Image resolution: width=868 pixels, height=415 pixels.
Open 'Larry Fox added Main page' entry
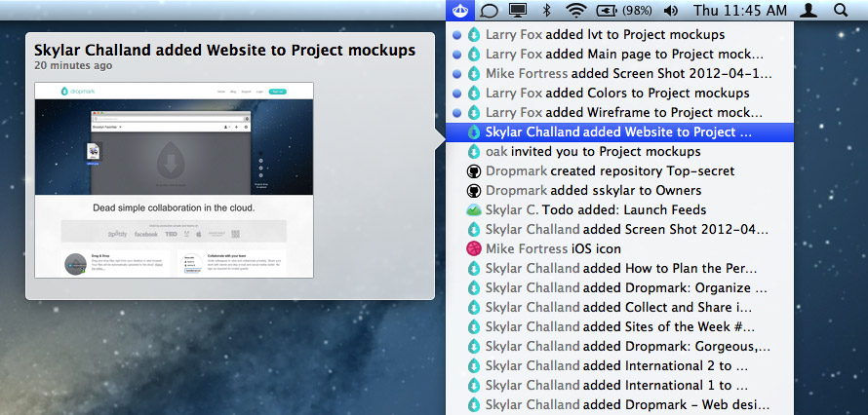[x=619, y=55]
